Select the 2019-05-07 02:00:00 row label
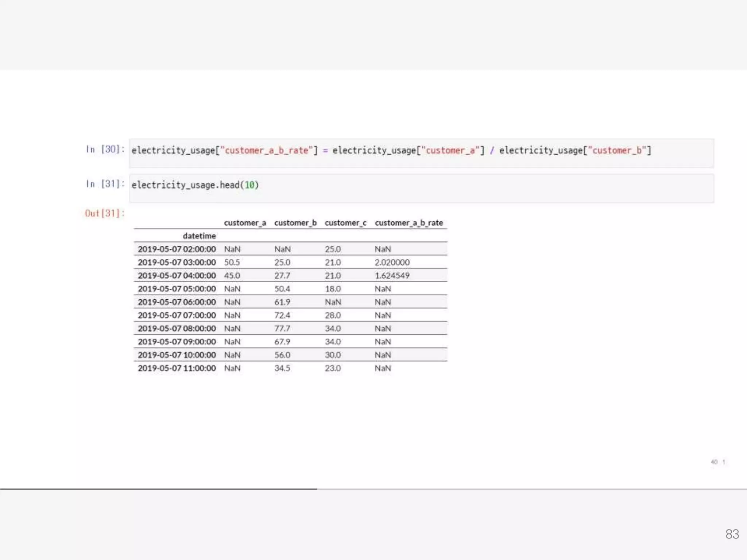 pyautogui.click(x=177, y=249)
